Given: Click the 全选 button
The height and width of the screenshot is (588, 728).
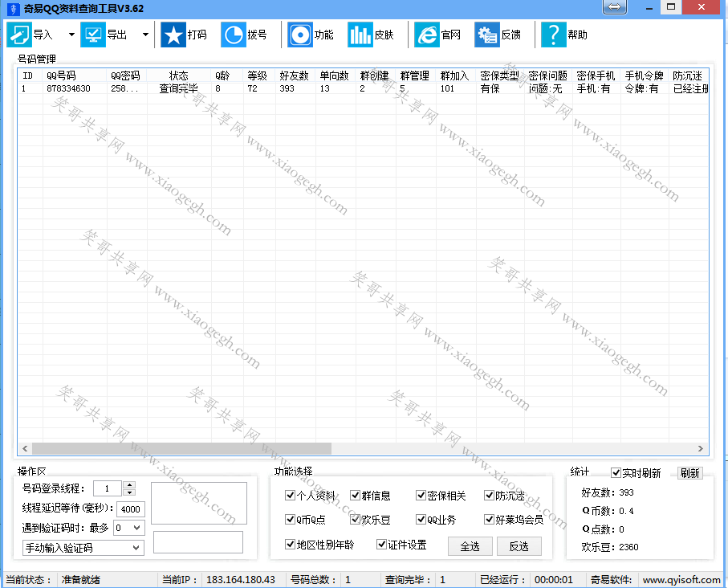Looking at the screenshot, I should coord(470,546).
